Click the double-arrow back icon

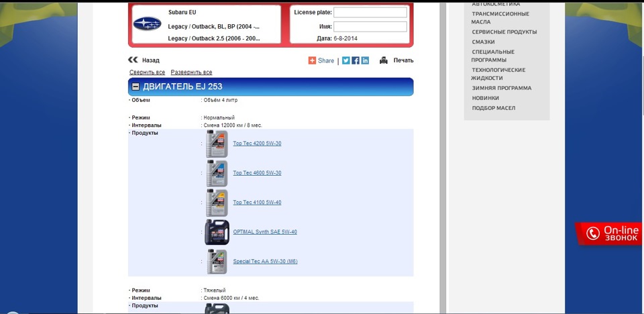(133, 60)
